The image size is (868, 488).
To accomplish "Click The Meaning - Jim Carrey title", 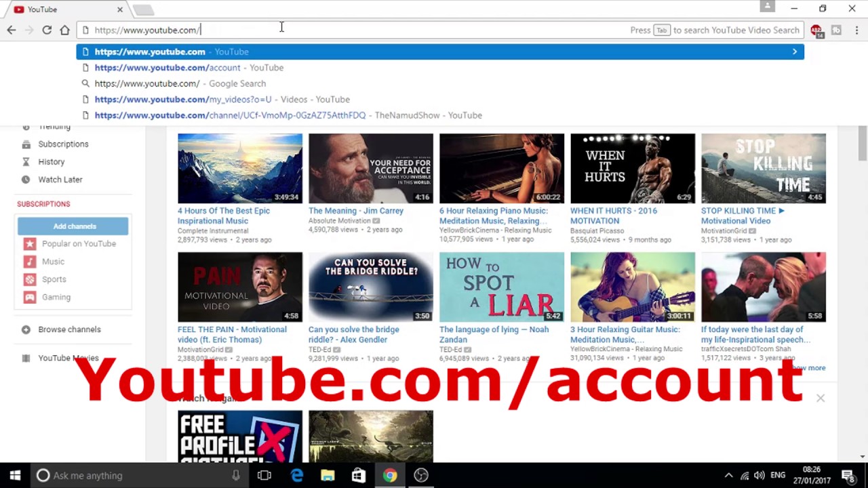I will (356, 211).
